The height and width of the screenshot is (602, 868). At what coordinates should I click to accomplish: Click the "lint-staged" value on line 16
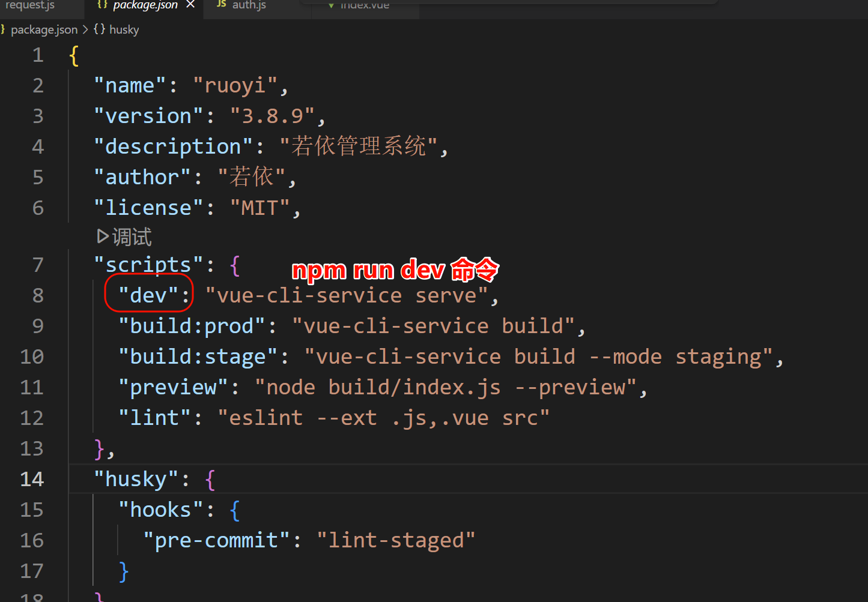click(396, 540)
